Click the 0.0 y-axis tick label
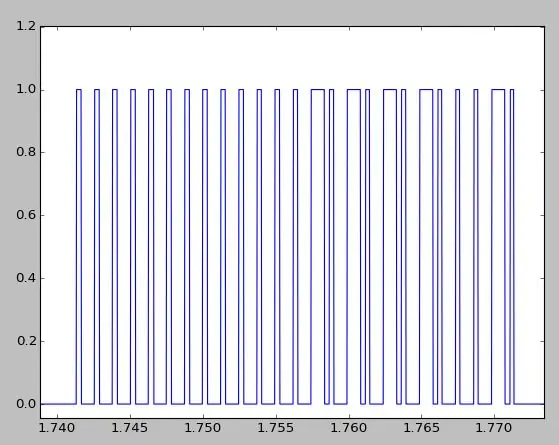This screenshot has width=559, height=445. click(26, 404)
